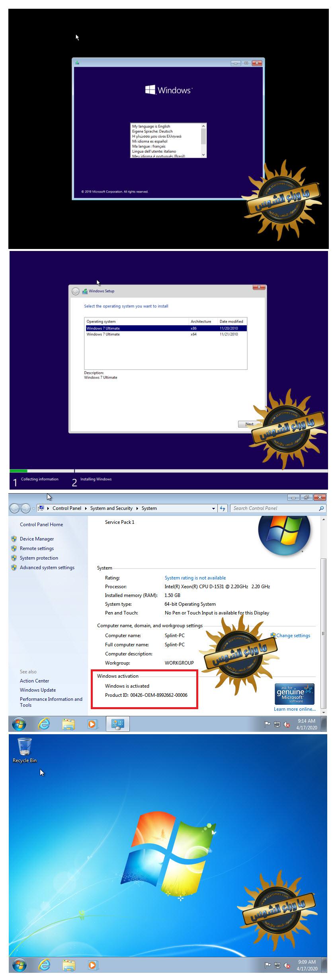
Task: Open Remote settings
Action: click(x=37, y=548)
